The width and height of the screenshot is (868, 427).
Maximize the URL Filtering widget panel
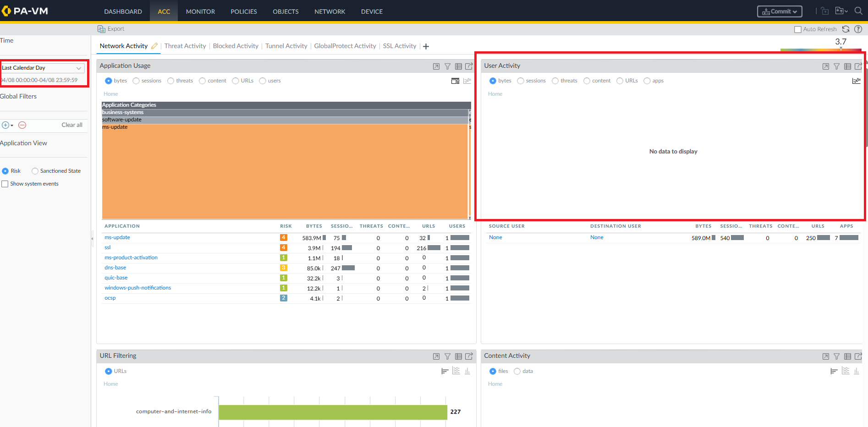436,356
